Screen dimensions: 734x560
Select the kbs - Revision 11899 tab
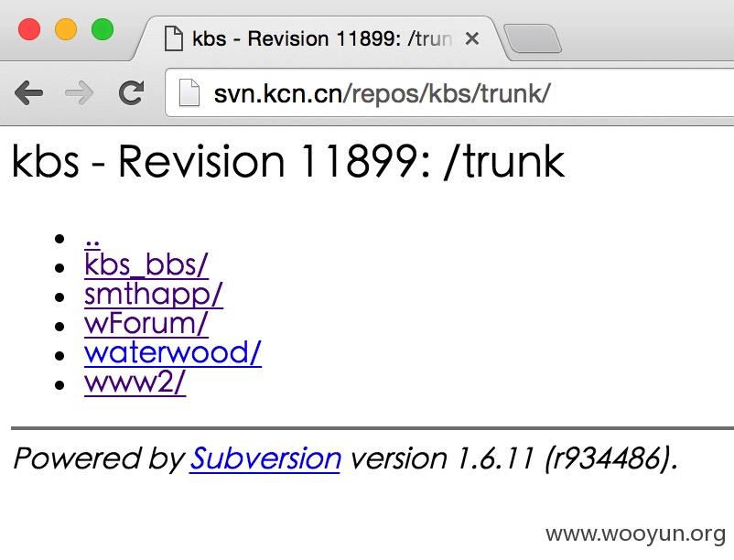pos(320,38)
